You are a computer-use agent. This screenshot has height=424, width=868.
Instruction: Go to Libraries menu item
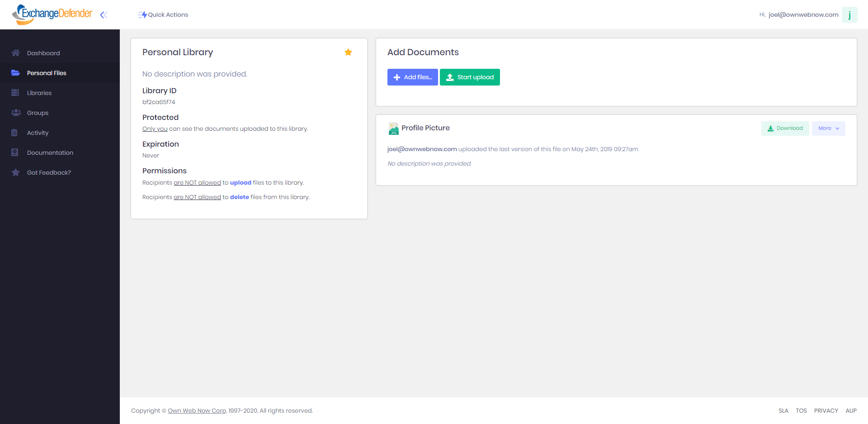39,93
